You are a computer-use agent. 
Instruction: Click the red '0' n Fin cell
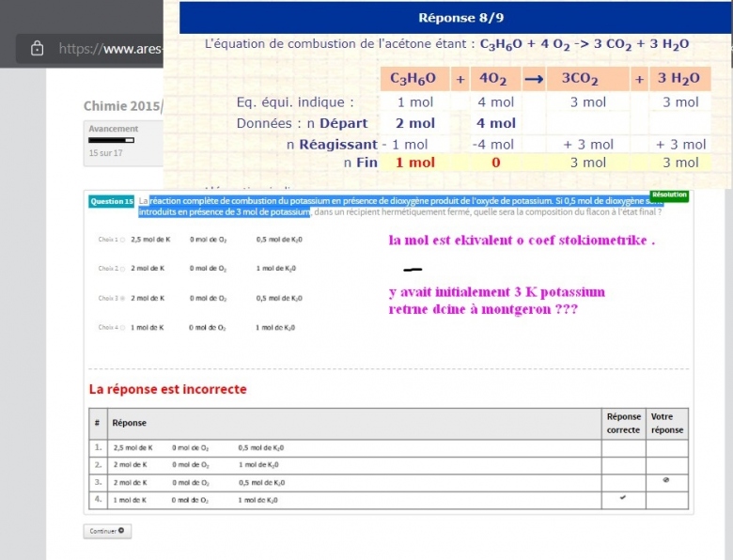pyautogui.click(x=496, y=163)
